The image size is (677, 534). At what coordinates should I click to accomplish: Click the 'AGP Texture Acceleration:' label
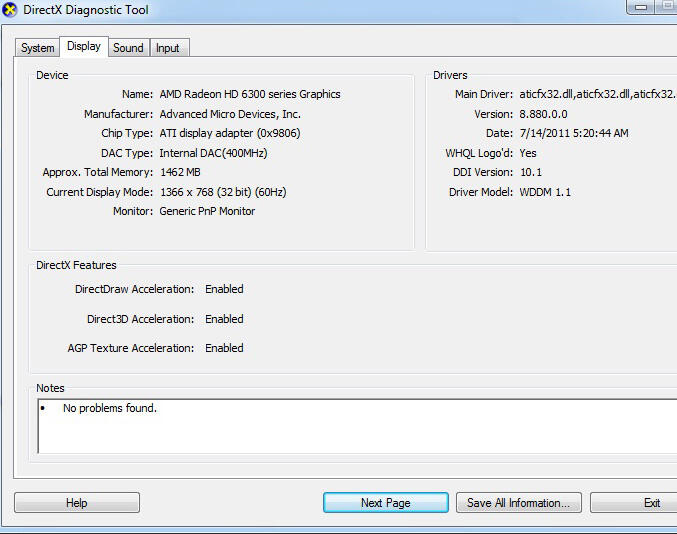[x=131, y=348]
